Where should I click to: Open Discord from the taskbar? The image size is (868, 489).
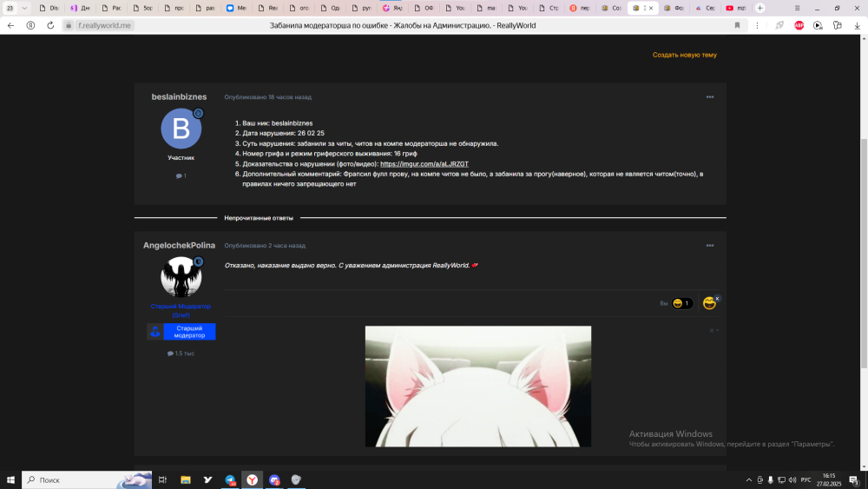(x=274, y=479)
